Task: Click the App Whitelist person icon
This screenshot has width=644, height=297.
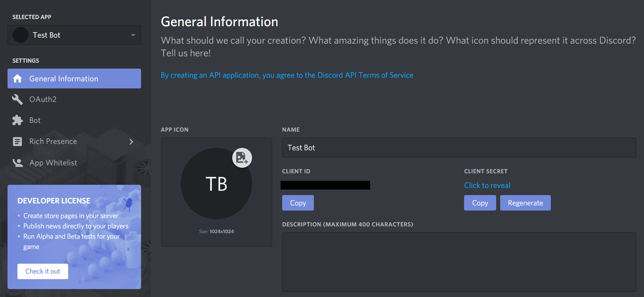Action: (17, 163)
